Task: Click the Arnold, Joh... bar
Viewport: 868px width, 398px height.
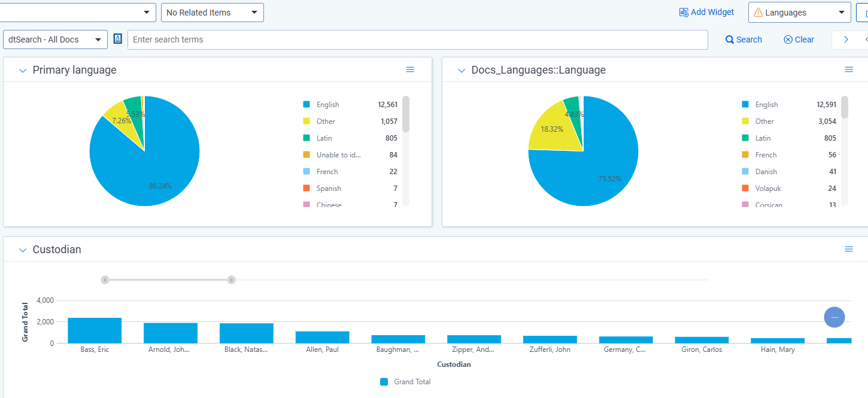Action: click(x=171, y=333)
